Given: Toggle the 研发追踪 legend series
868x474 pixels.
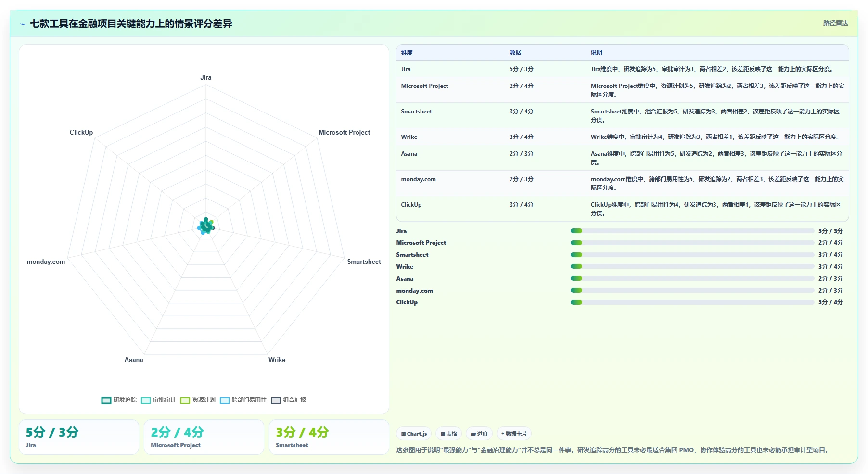Looking at the screenshot, I should pyautogui.click(x=119, y=400).
